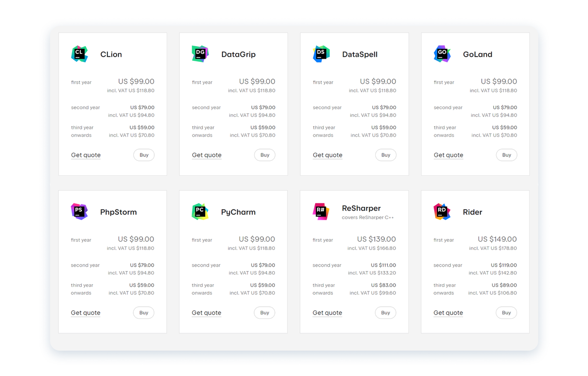The height and width of the screenshot is (376, 588).
Task: Buy the PhpStorm license
Action: coord(144,313)
